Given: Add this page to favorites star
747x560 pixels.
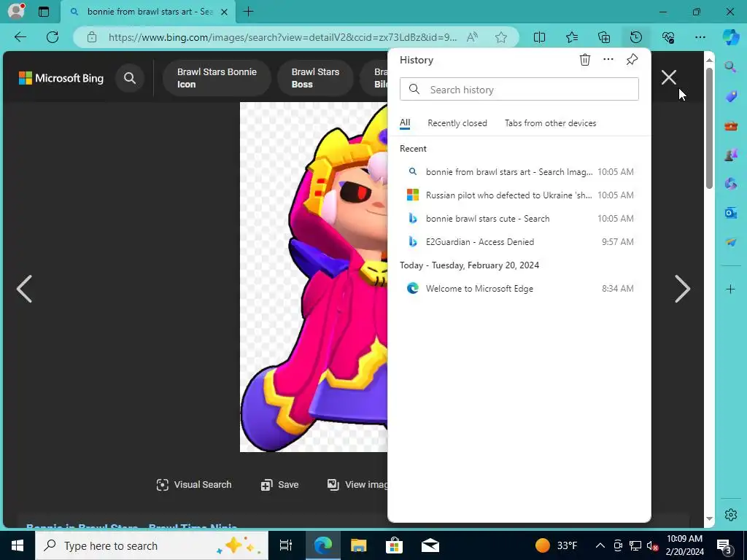Looking at the screenshot, I should tap(500, 37).
